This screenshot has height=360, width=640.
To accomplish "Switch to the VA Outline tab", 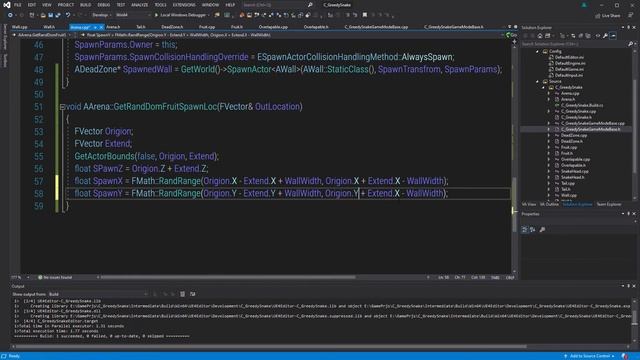I will (x=549, y=204).
